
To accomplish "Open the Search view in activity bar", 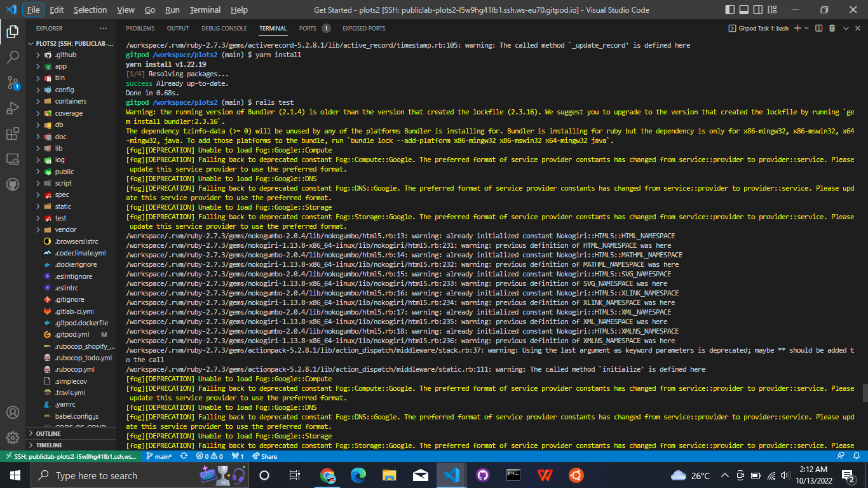I will pyautogui.click(x=13, y=57).
